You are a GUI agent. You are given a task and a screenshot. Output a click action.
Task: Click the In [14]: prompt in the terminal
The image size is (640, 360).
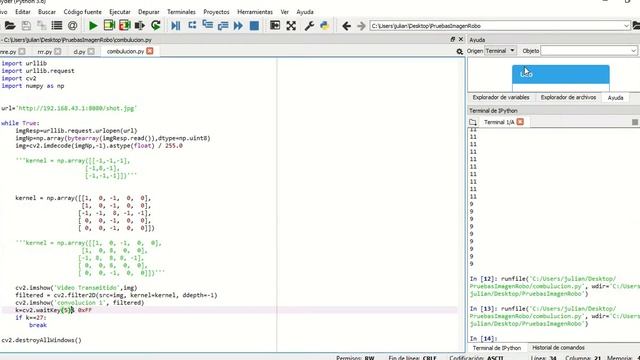pos(483,338)
